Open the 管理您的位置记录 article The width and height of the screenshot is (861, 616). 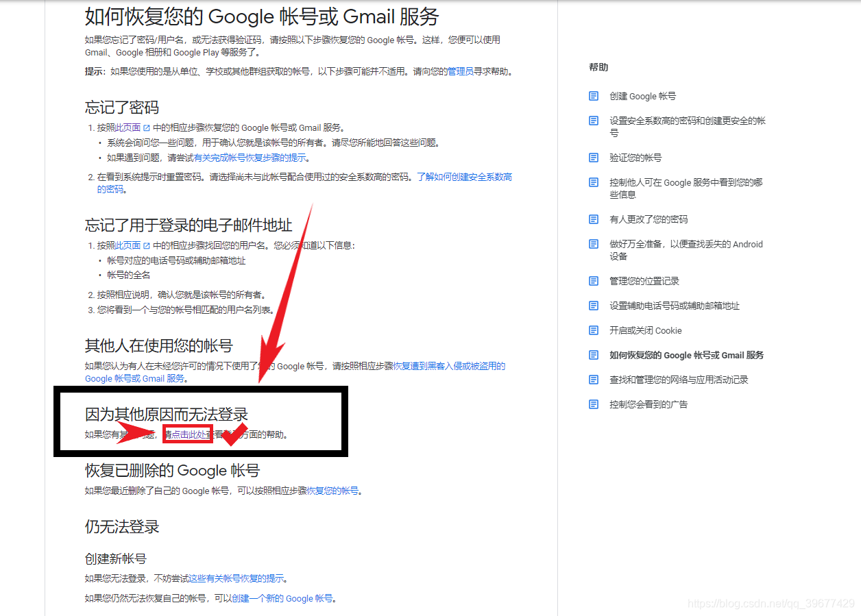click(x=644, y=282)
